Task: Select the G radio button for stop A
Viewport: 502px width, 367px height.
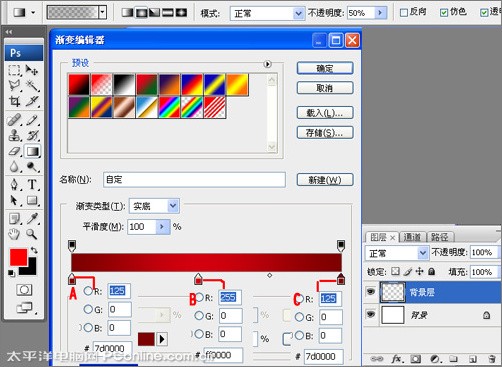Action: click(88, 309)
